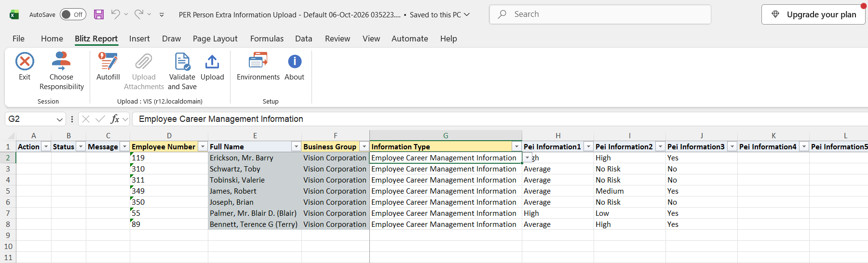Click formula bar Enter checkmark icon
The width and height of the screenshot is (868, 263).
[100, 119]
